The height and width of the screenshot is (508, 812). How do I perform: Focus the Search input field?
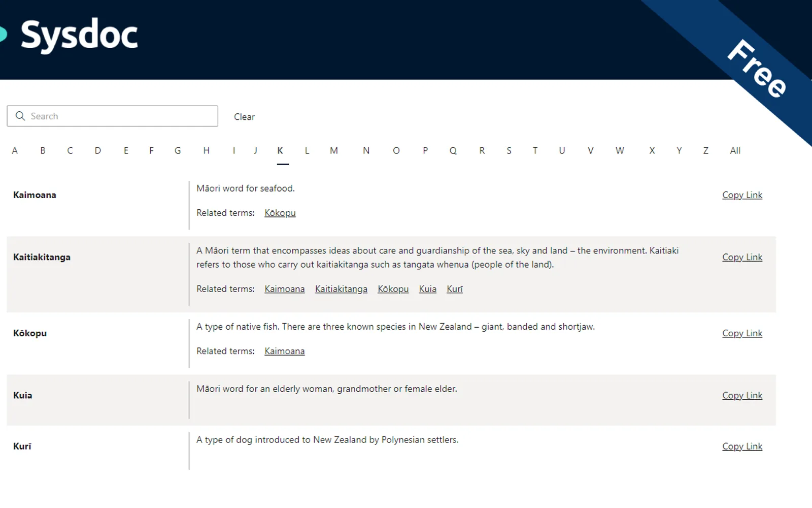point(112,116)
